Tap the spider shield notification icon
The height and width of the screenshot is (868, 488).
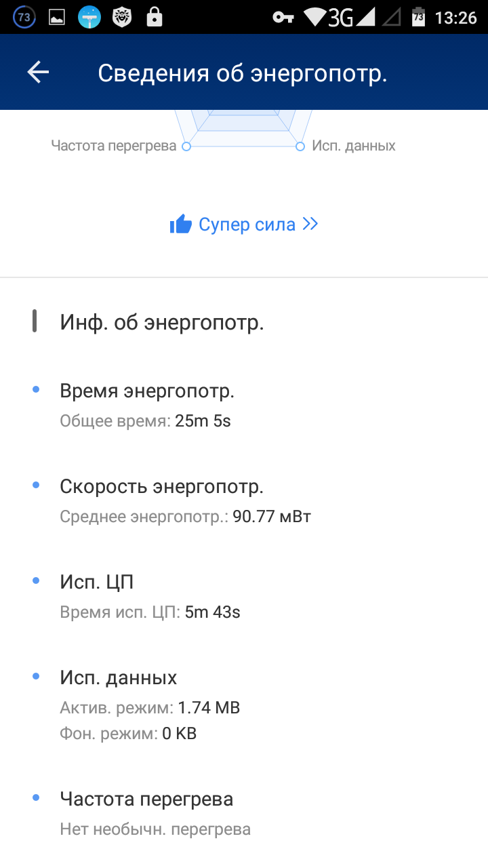(122, 18)
